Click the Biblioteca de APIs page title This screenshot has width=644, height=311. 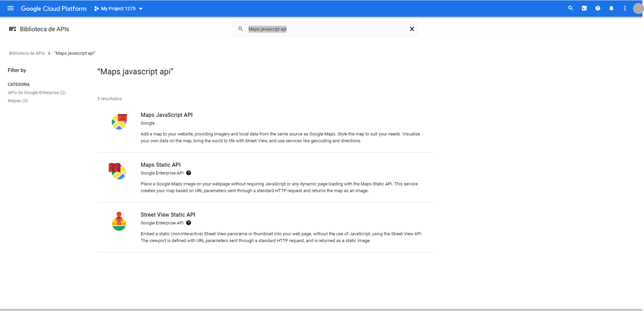click(45, 29)
